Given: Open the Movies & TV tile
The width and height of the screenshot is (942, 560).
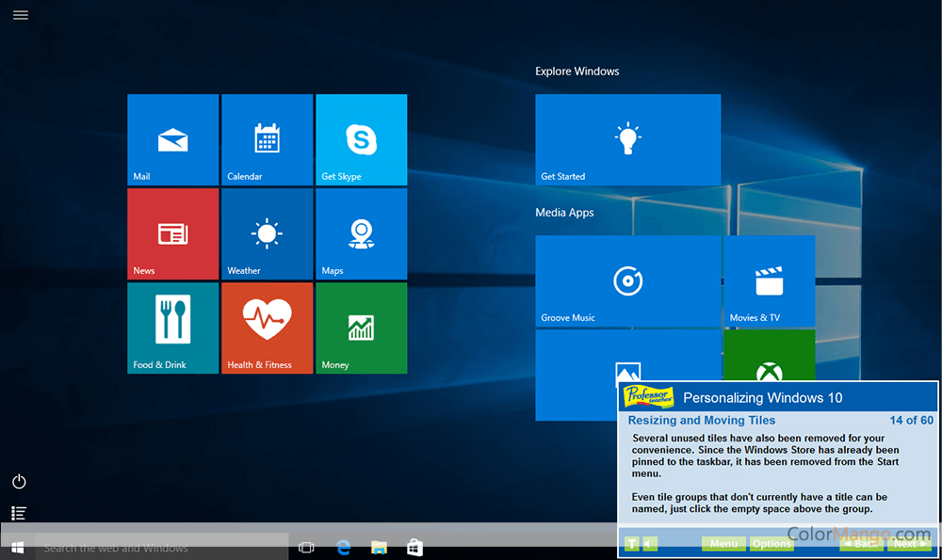Looking at the screenshot, I should pyautogui.click(x=770, y=280).
